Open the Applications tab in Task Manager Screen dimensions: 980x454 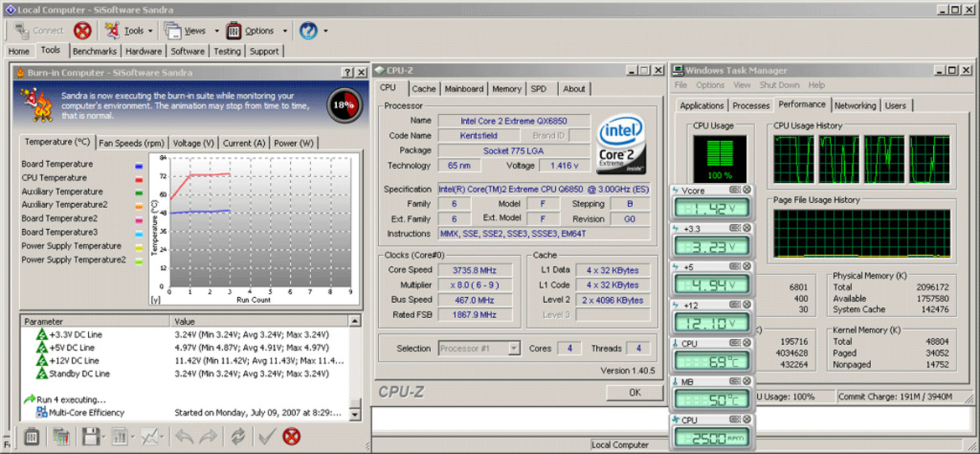(701, 106)
